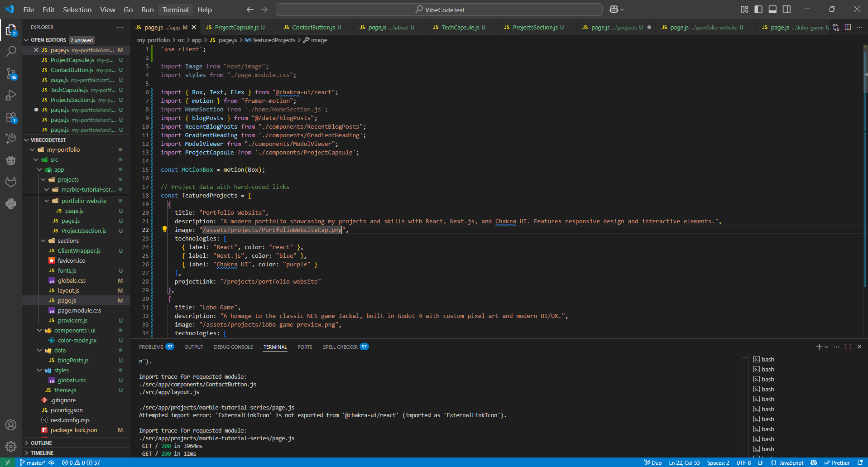Screen dimensions: 868x467
Task: Open the Selection menu
Action: pyautogui.click(x=77, y=10)
